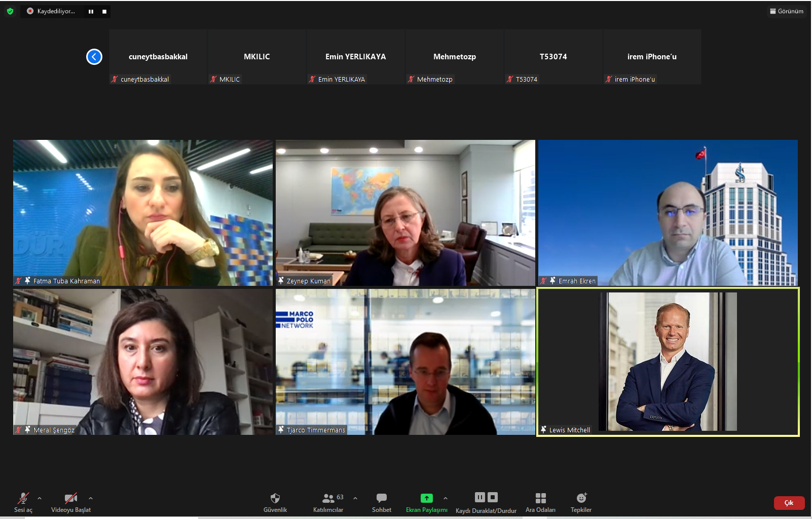This screenshot has height=519, width=812.
Task: Expand audio options next to Sesi aç
Action: click(x=40, y=498)
